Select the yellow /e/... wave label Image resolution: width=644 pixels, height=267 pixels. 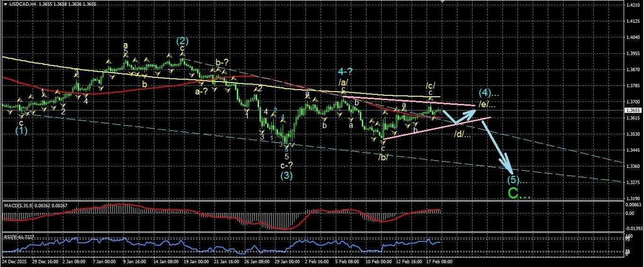point(487,104)
